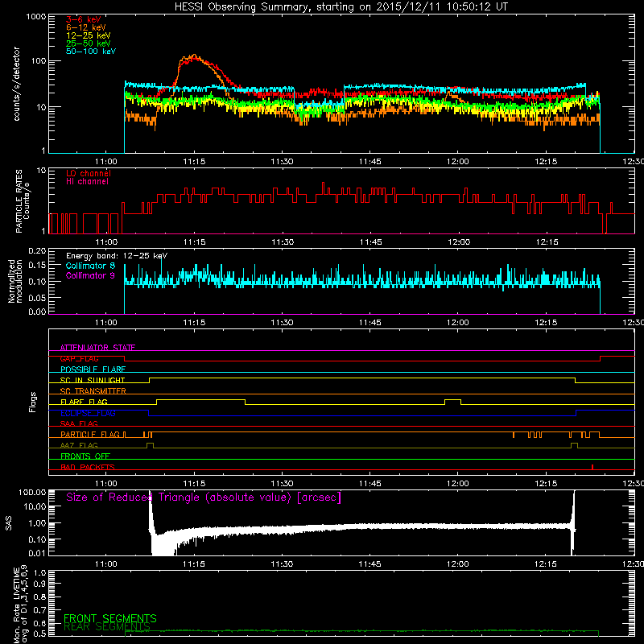Click the 0.9 tick on the livetime plot
This screenshot has height=644, width=644.
[x=39, y=584]
